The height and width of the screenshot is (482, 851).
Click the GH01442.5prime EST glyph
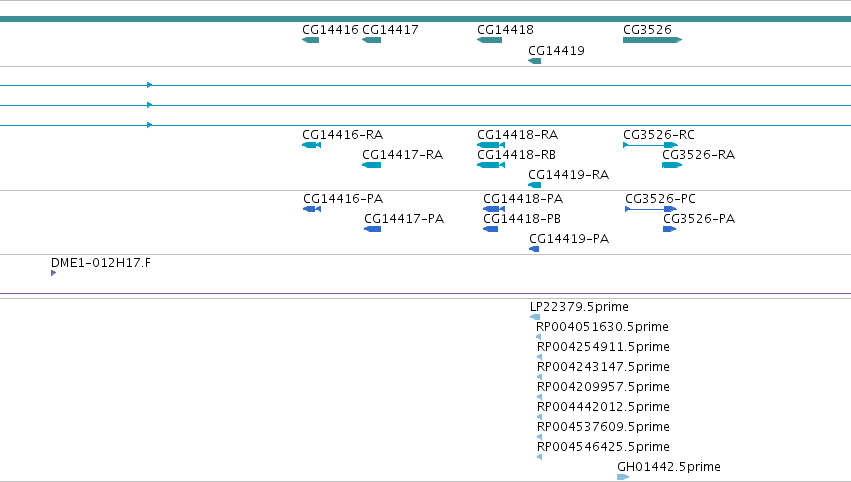coord(623,477)
